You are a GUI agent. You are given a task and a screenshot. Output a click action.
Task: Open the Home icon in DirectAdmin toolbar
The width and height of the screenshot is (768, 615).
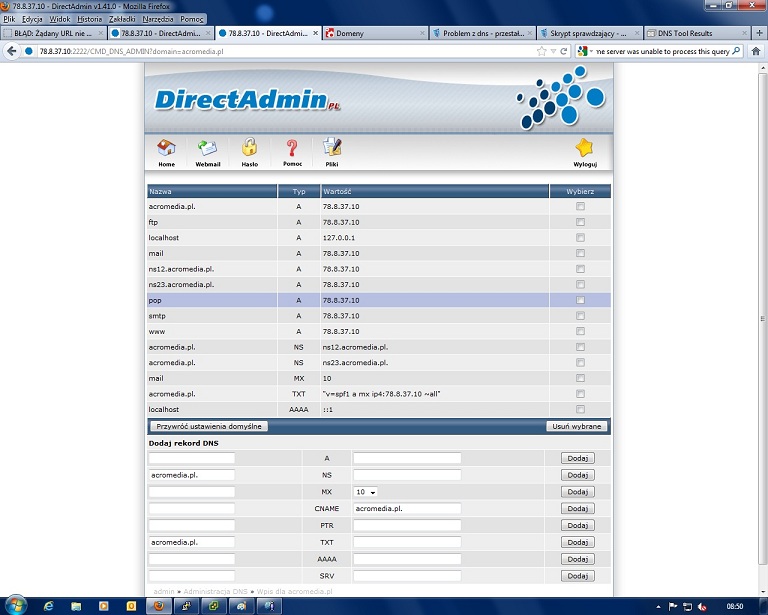click(167, 153)
